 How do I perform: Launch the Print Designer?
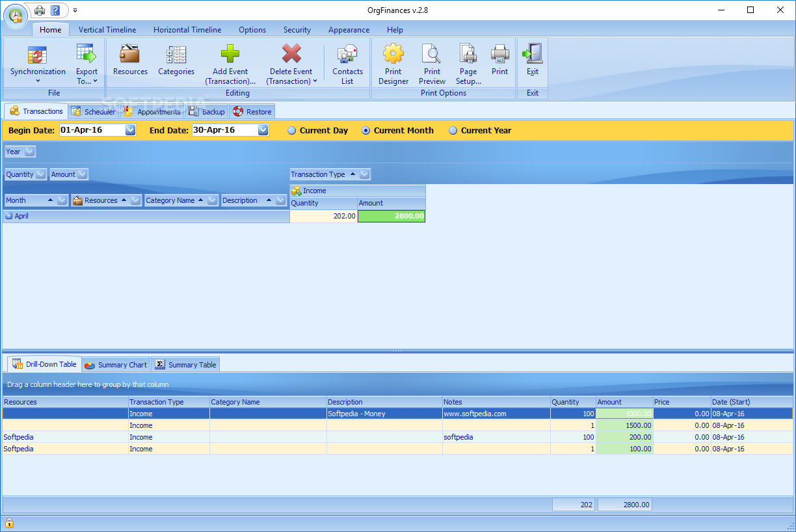pyautogui.click(x=393, y=64)
